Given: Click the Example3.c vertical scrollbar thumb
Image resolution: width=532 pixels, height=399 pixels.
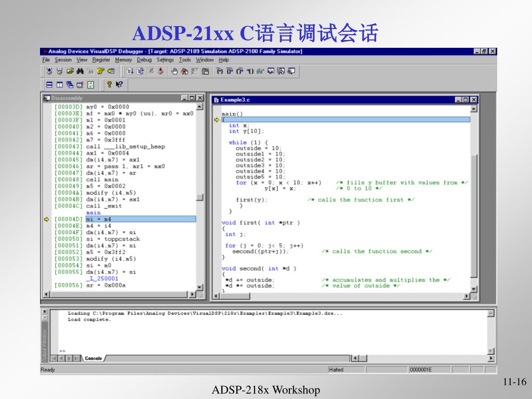Looking at the screenshot, I should point(474,216).
